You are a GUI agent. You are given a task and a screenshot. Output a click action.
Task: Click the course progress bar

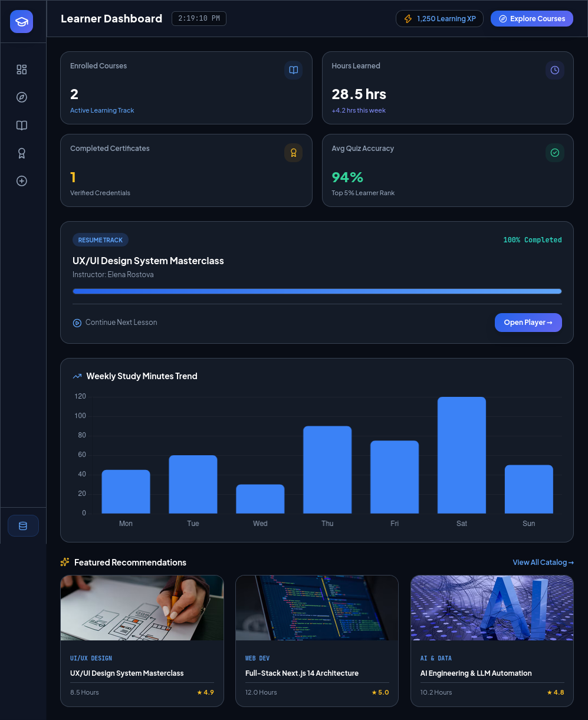click(x=317, y=291)
